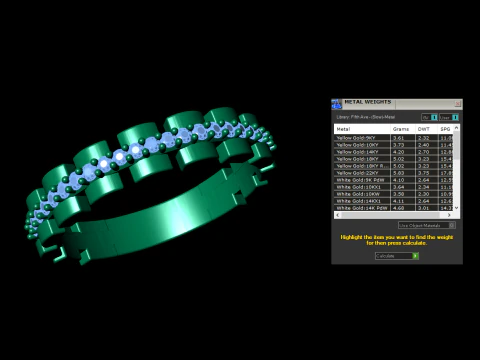Toggle the Use Object Materials option
The width and height of the screenshot is (480, 360).
(427, 225)
